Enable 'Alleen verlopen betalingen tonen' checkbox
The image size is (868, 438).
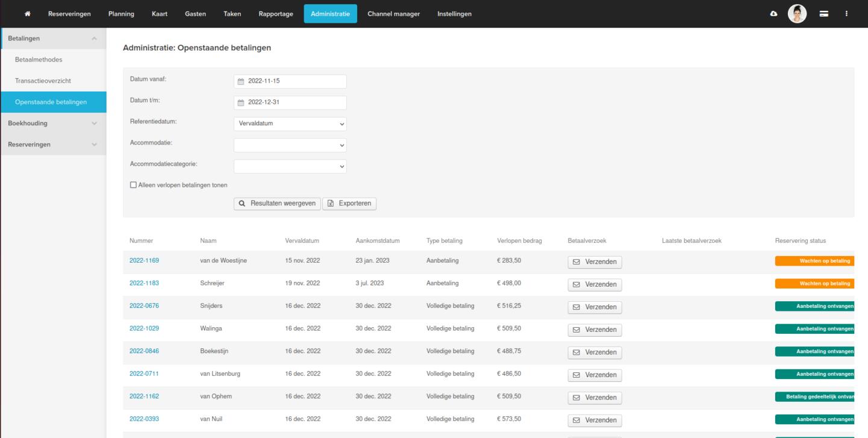(x=134, y=185)
